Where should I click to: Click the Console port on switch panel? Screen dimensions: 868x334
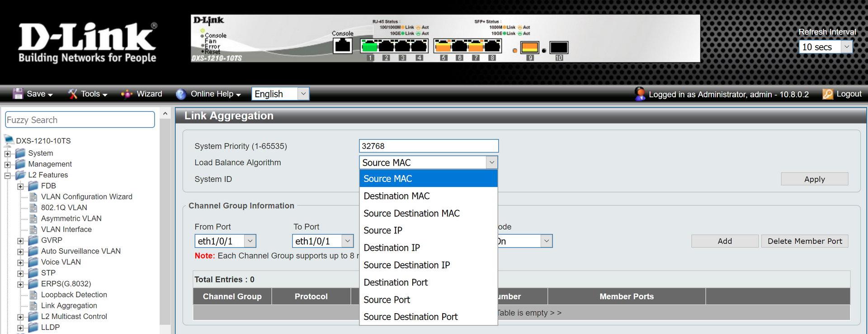(x=342, y=46)
